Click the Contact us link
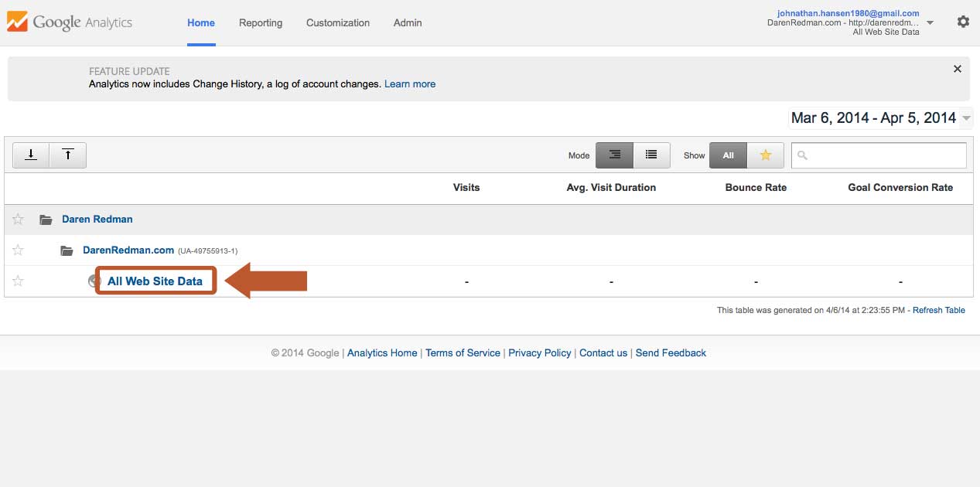The width and height of the screenshot is (980, 487). 603,352
